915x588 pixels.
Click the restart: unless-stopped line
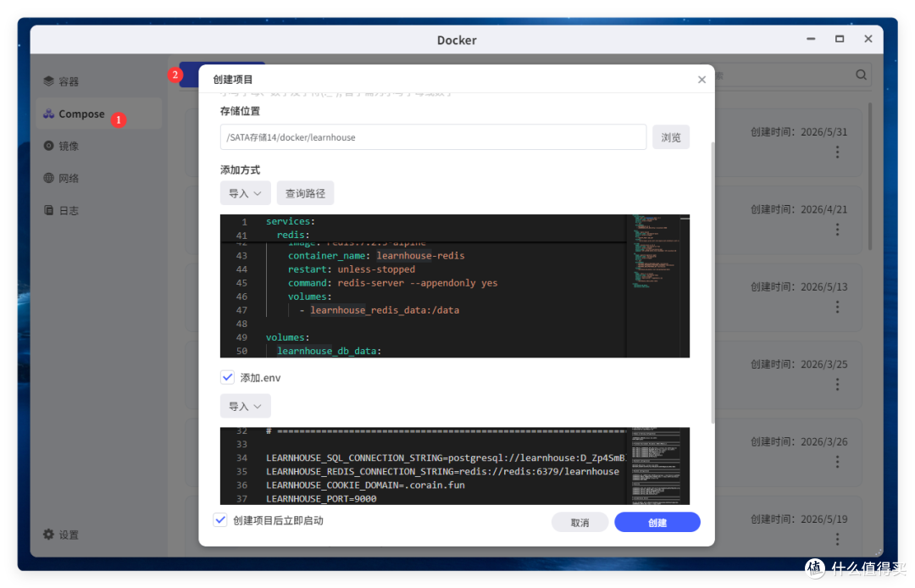point(352,269)
